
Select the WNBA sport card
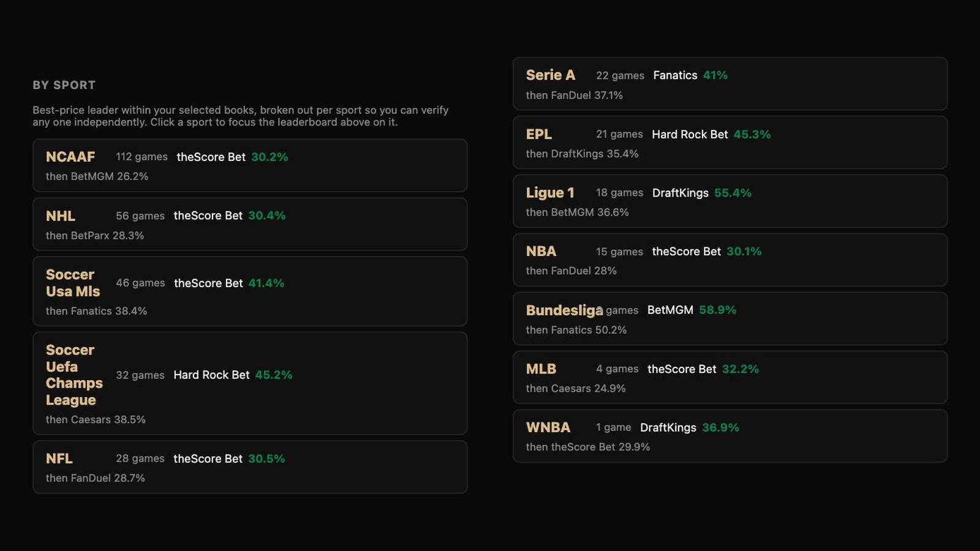(730, 436)
